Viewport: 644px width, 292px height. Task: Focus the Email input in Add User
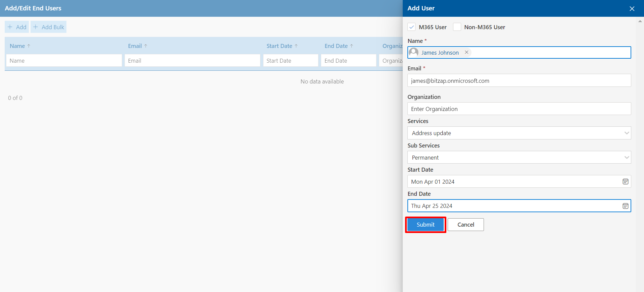pos(519,80)
